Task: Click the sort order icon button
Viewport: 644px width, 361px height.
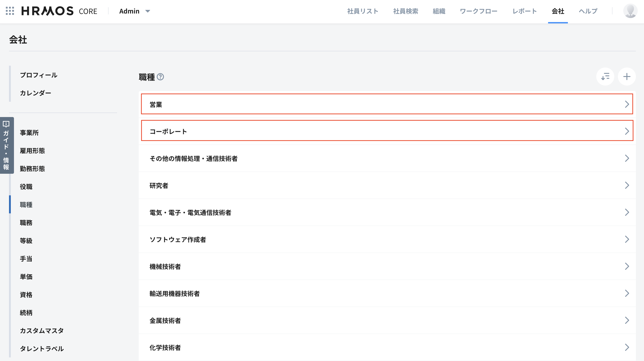Action: click(605, 77)
